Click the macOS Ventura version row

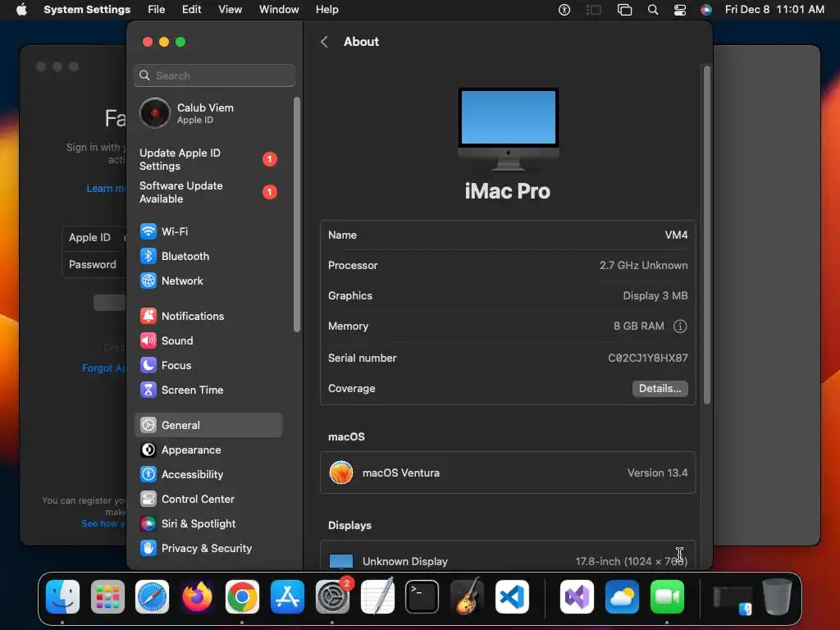(x=508, y=472)
